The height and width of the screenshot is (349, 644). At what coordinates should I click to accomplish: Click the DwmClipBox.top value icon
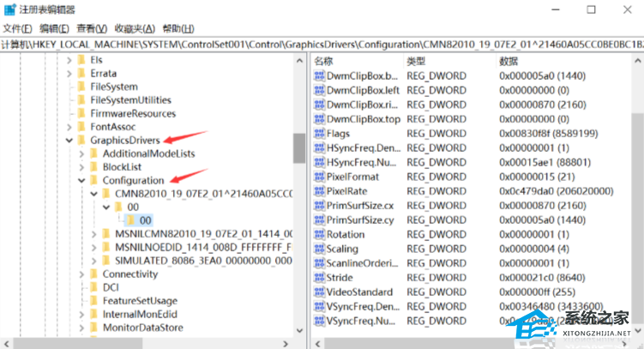tap(319, 119)
